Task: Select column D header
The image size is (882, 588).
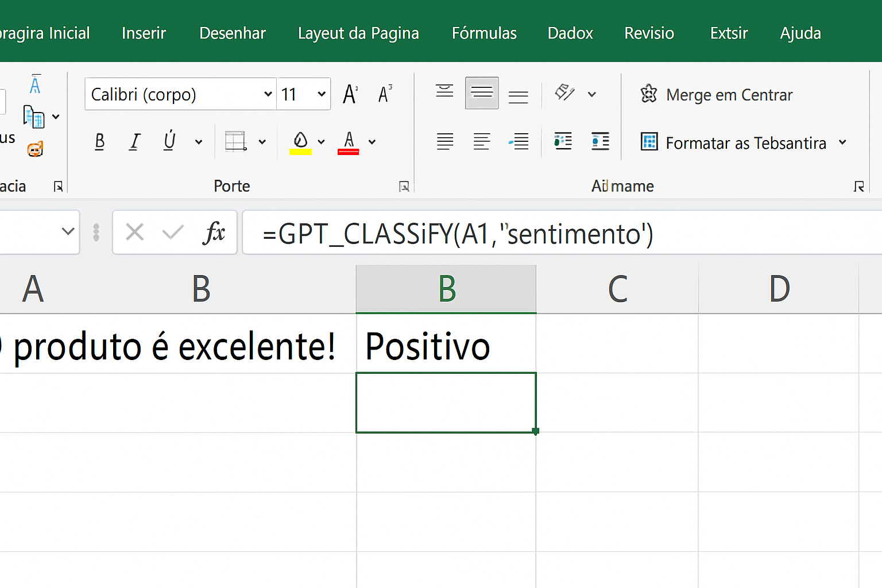Action: [x=779, y=289]
